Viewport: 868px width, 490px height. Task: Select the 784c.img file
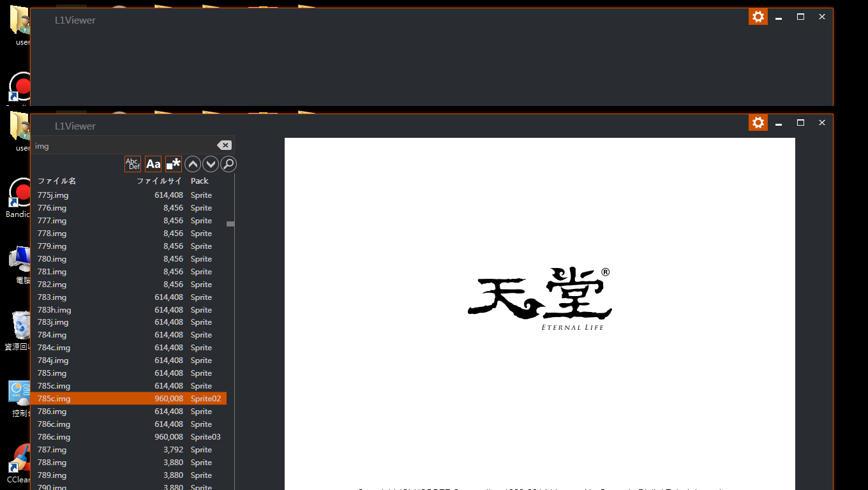point(128,348)
